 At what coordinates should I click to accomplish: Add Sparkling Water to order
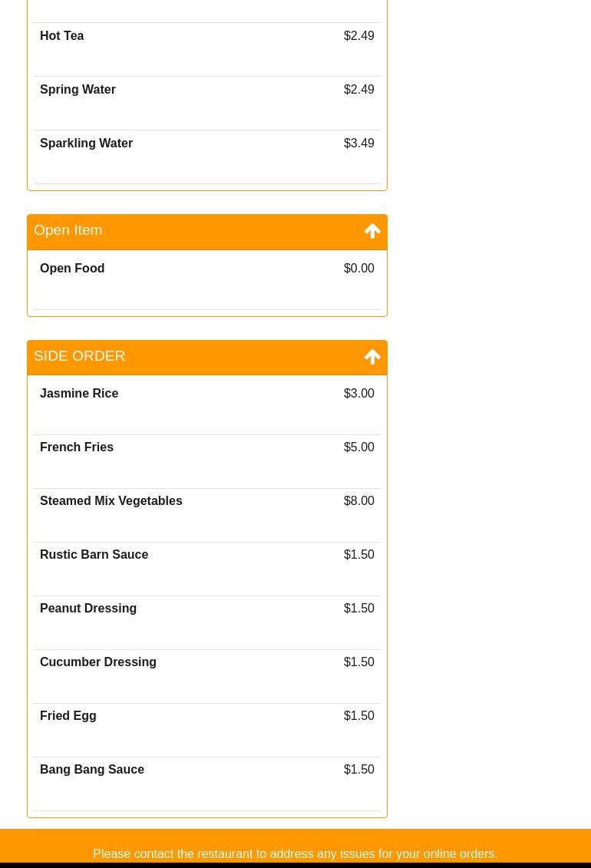207,157
